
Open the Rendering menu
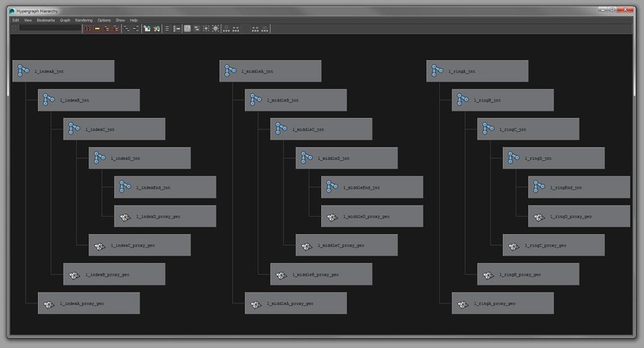click(83, 20)
